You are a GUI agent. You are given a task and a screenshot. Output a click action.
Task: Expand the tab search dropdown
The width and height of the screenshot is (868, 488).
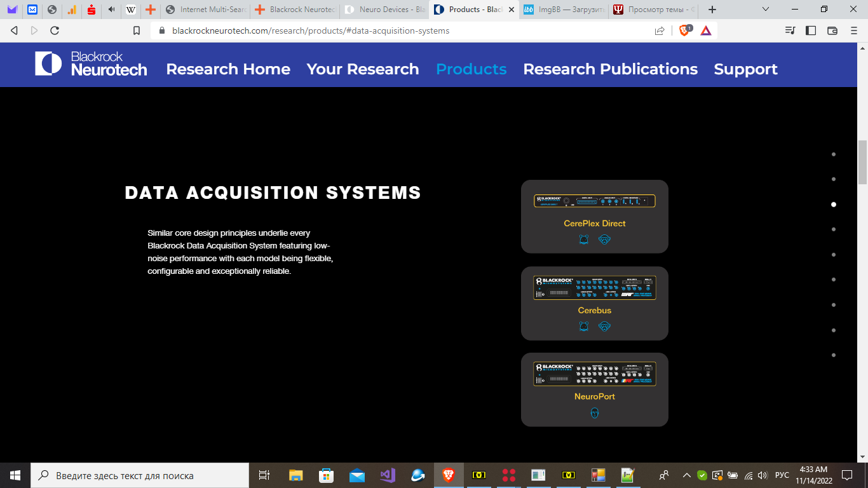coord(765,10)
